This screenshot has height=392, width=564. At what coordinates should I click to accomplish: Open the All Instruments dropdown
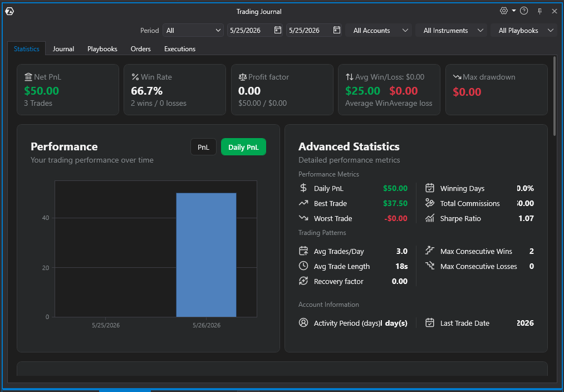coord(451,30)
